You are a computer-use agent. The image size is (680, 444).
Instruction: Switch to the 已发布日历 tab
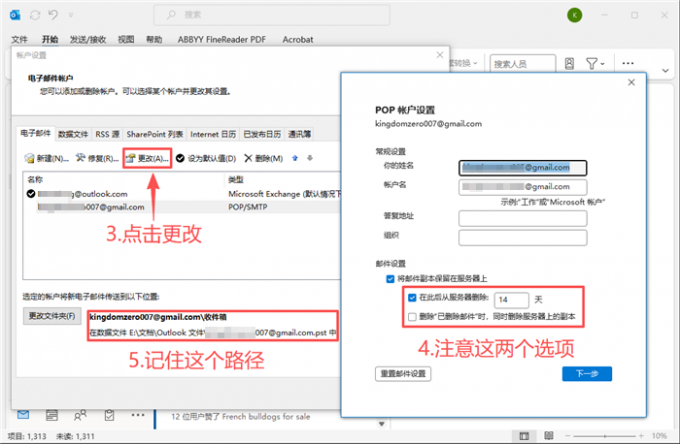point(262,134)
